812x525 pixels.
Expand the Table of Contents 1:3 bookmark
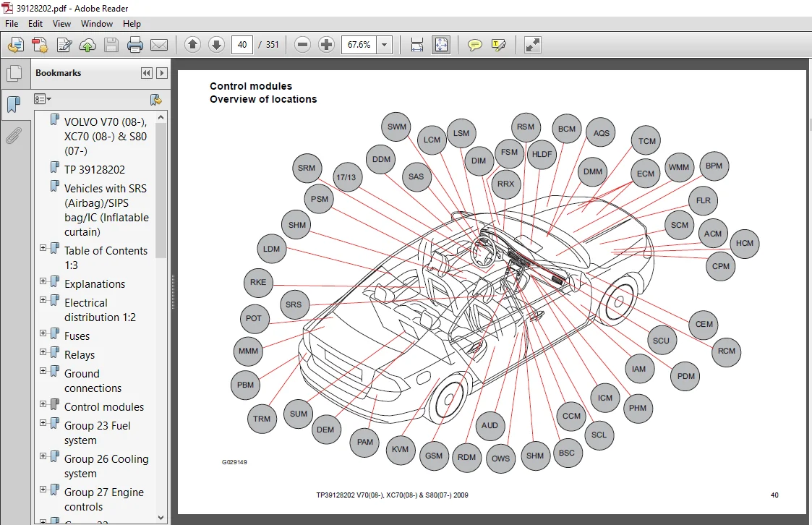[x=43, y=248]
